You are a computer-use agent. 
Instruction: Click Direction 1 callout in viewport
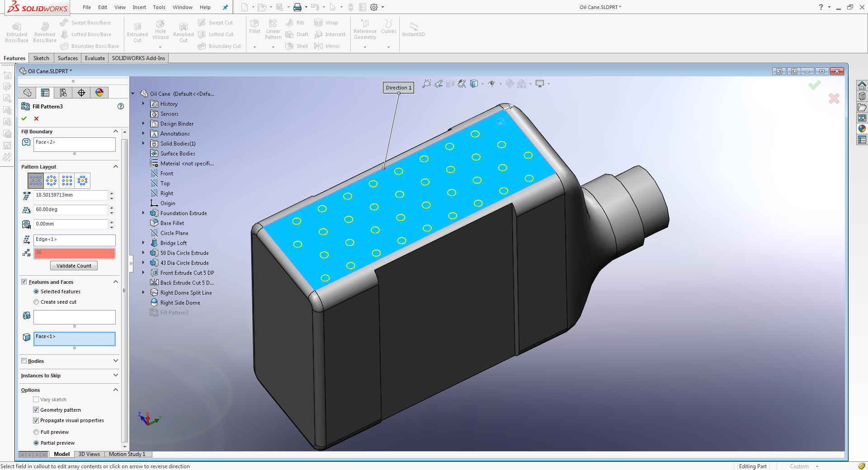pyautogui.click(x=398, y=88)
